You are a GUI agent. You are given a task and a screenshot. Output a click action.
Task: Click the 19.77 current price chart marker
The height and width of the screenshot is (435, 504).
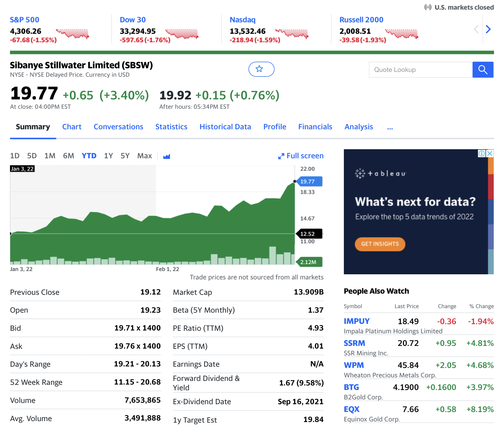(x=309, y=182)
